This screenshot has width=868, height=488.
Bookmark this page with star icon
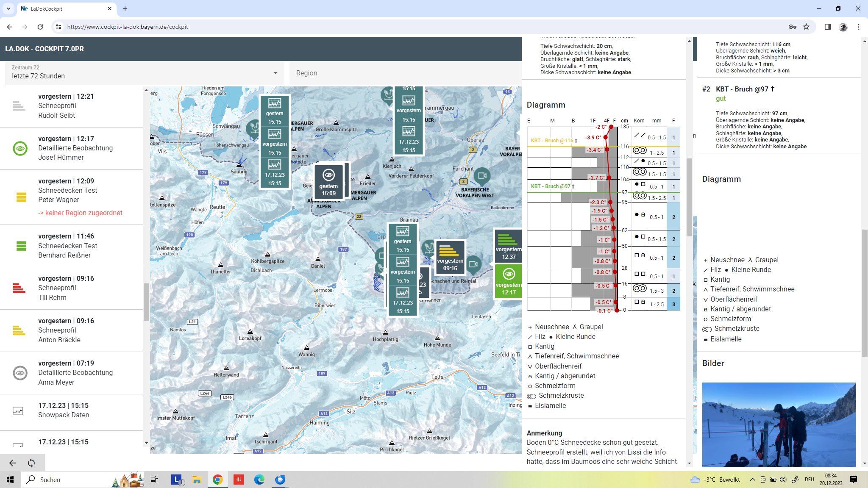point(806,27)
